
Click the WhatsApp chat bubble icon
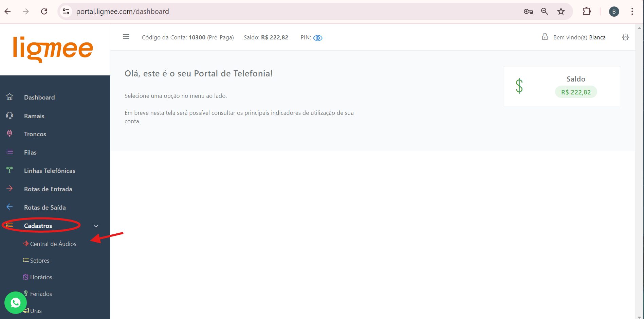coord(16,303)
